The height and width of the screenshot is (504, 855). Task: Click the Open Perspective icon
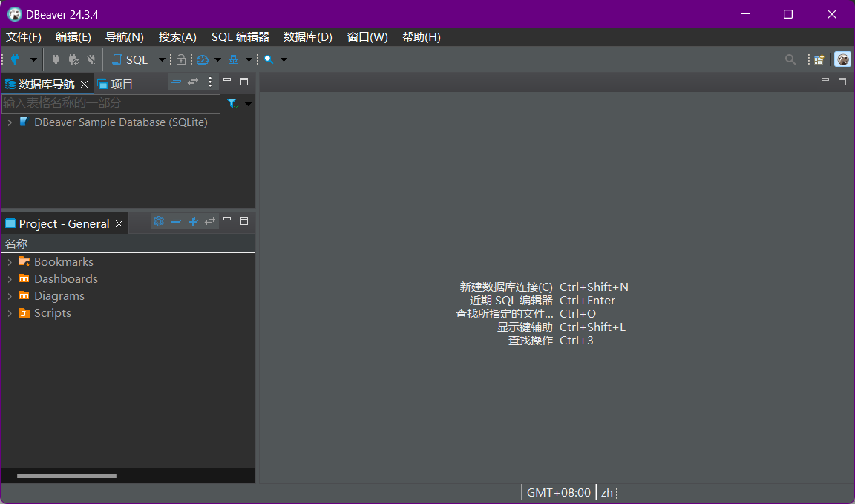click(x=819, y=59)
